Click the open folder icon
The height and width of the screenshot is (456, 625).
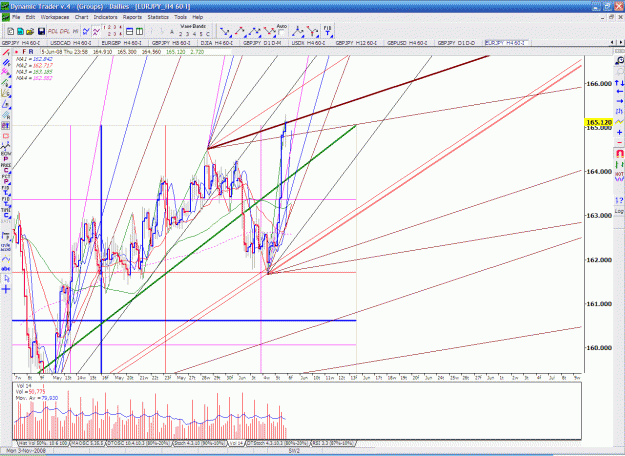pyautogui.click(x=30, y=31)
